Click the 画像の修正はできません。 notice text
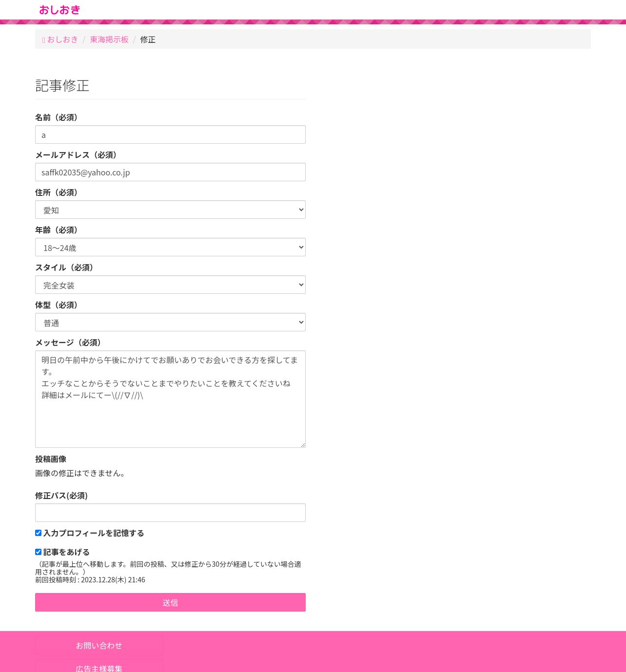Screen dimensions: 626x672 coord(81,473)
